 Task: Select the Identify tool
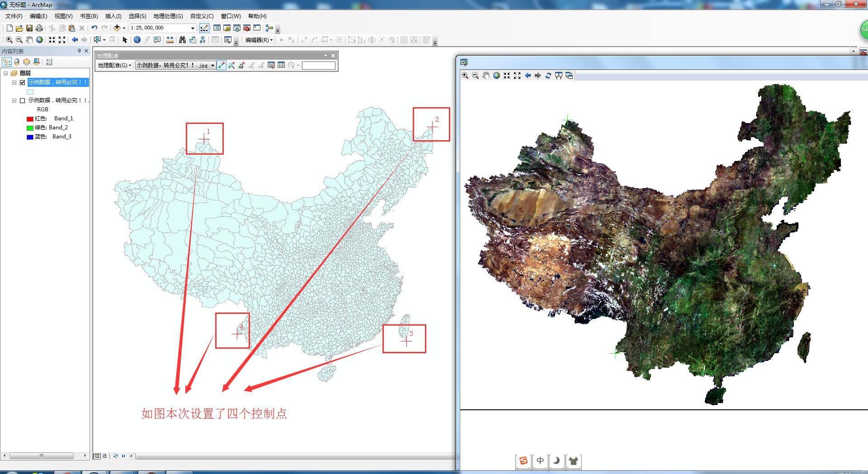[x=137, y=40]
